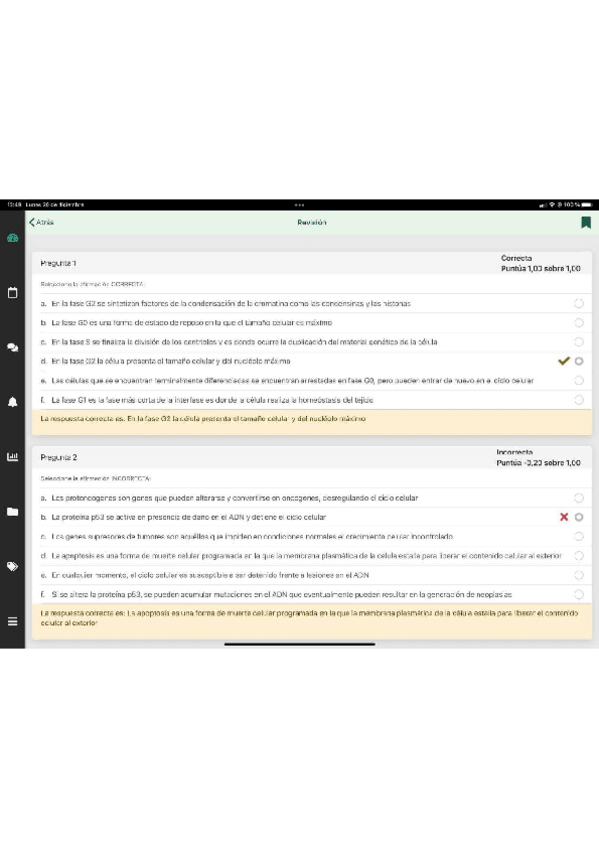Select 'En la fase S se finaliza' radio

click(x=579, y=342)
